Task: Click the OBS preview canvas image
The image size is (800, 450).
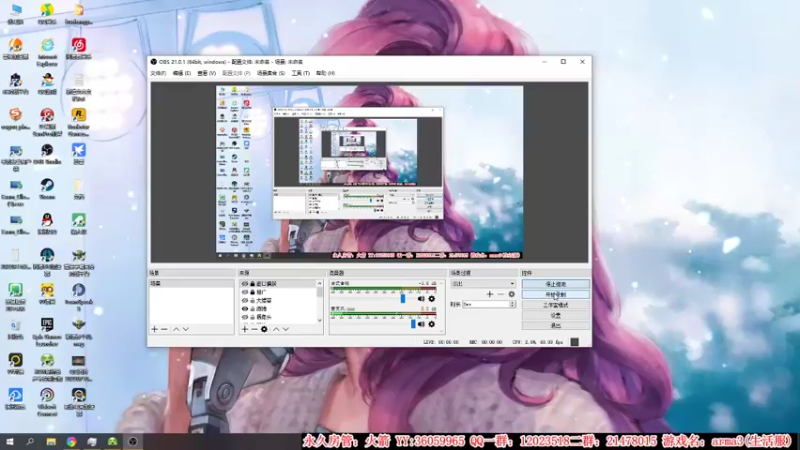Action: [x=369, y=172]
